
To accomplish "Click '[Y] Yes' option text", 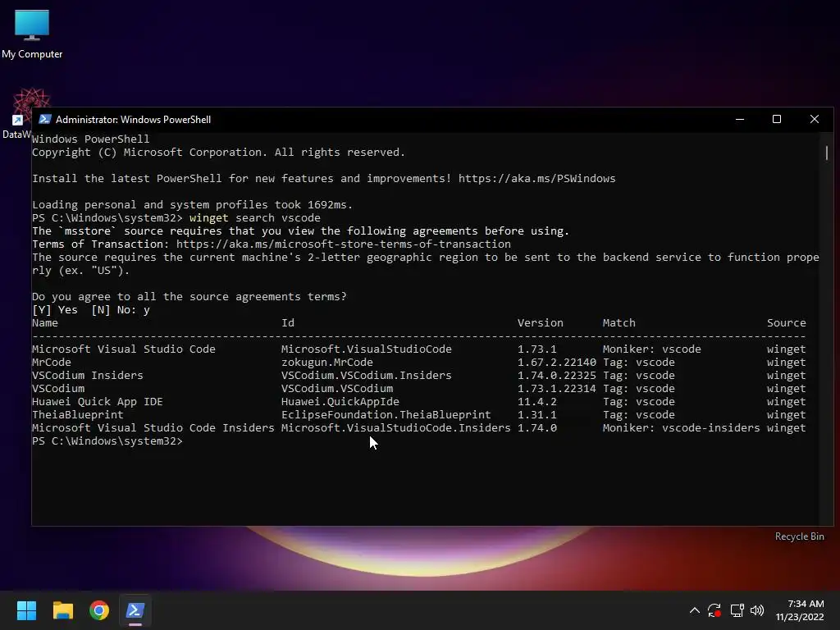I will pos(55,309).
